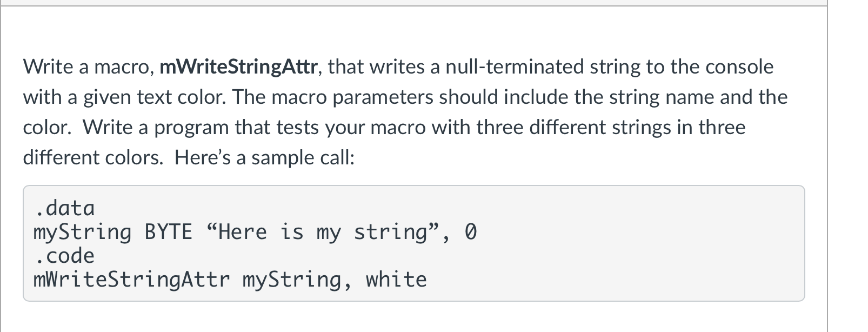This screenshot has height=332, width=868.
Task: Click the phrase 'with a given text color.'
Action: pos(125,97)
